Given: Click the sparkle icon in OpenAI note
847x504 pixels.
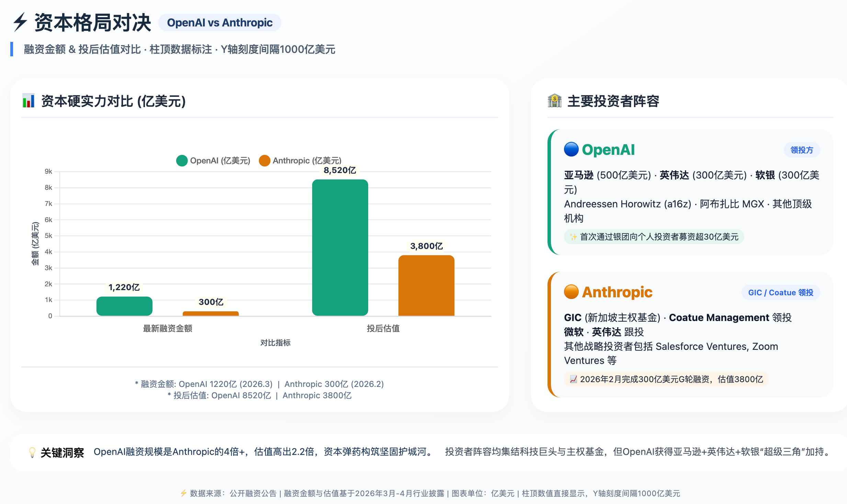Looking at the screenshot, I should pyautogui.click(x=573, y=237).
